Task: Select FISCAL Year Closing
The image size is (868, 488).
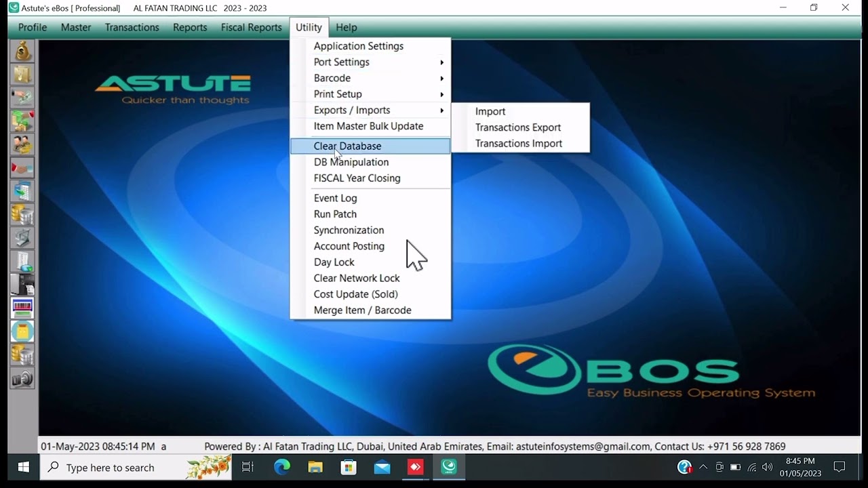Action: tap(370, 178)
